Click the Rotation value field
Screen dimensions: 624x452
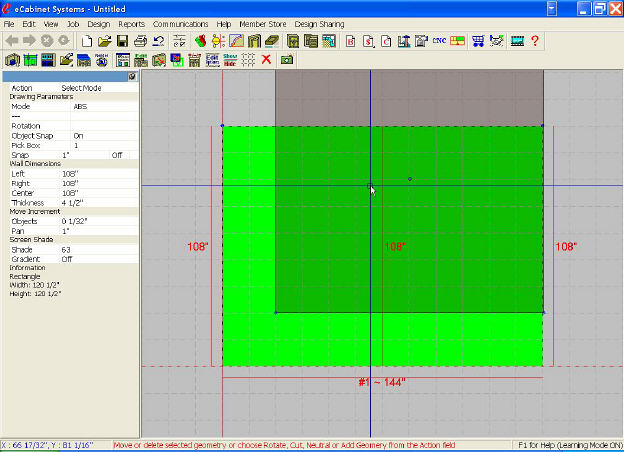pos(104,126)
